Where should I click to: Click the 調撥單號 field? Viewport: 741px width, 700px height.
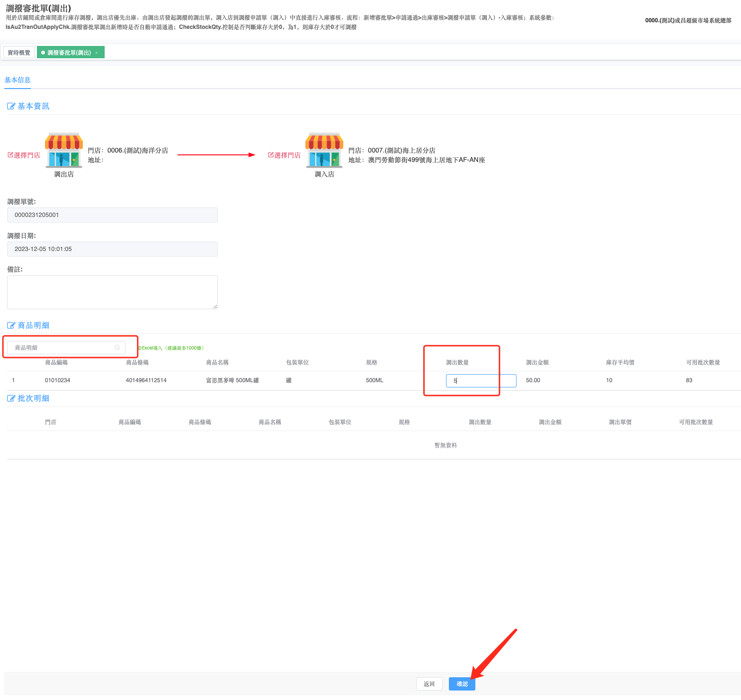[x=112, y=215]
